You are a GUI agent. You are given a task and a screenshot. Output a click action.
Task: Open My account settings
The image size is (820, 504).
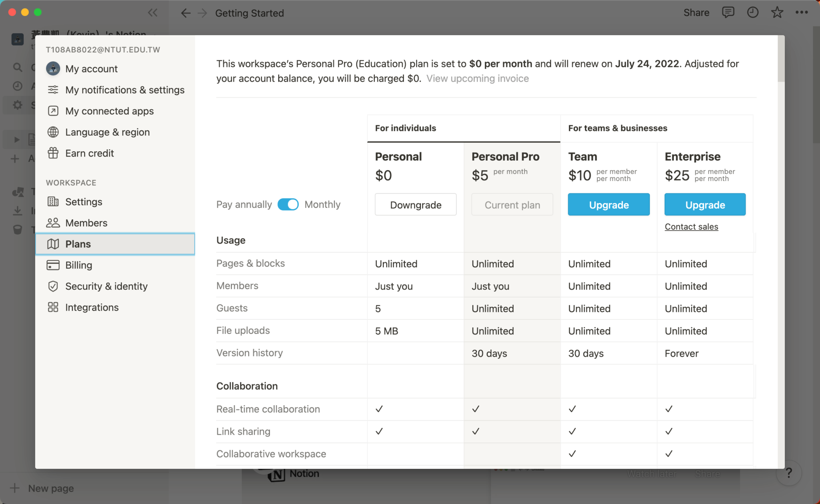[x=91, y=68]
